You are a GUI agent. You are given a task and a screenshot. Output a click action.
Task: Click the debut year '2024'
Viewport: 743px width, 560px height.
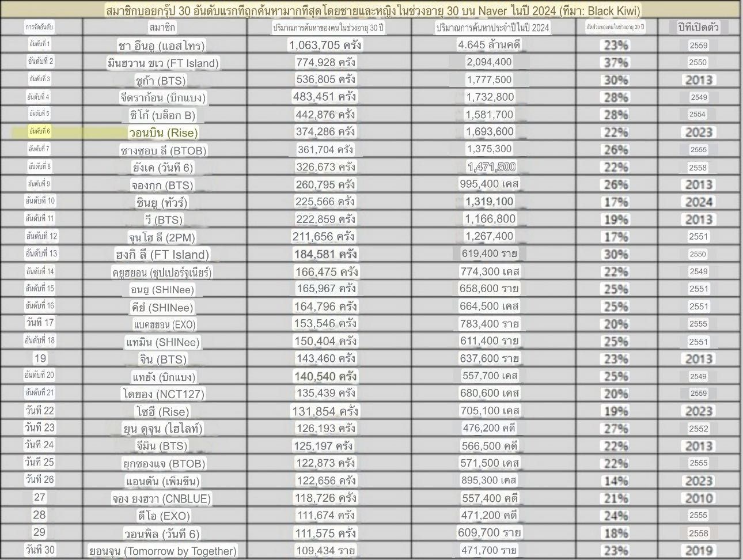pos(699,202)
